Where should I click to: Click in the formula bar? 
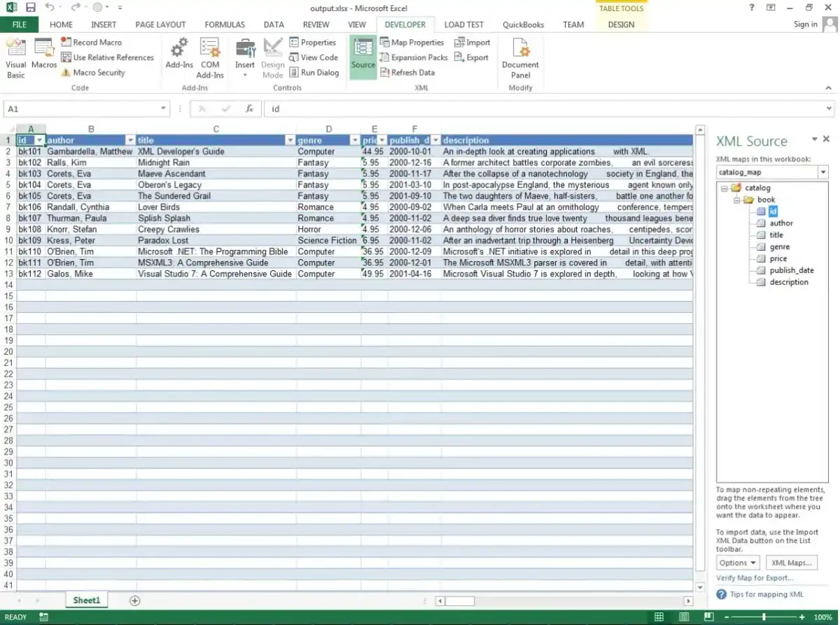pyautogui.click(x=545, y=109)
